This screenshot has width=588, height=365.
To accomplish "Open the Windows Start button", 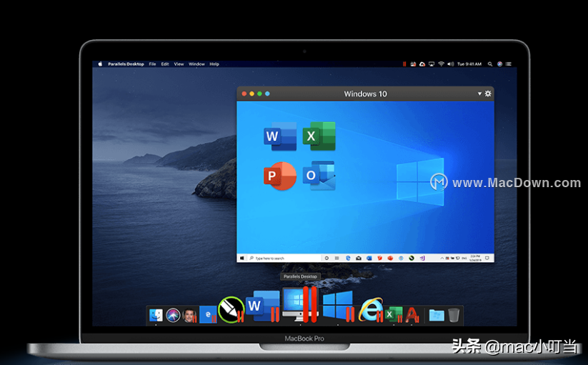I will (x=242, y=258).
